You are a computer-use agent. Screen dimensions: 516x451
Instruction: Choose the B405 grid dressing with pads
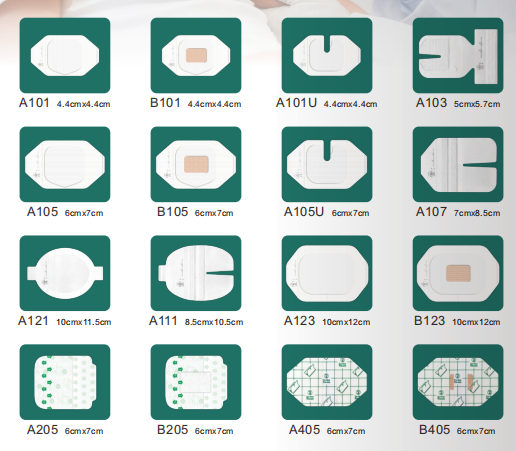pos(458,382)
